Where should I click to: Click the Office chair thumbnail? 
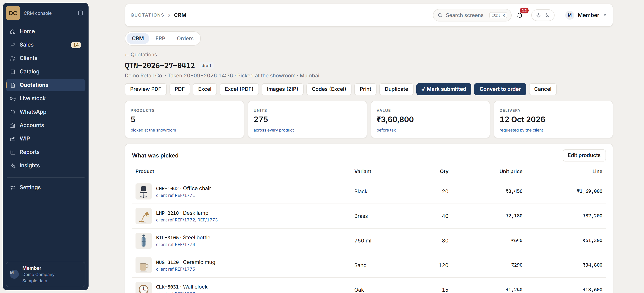click(144, 191)
